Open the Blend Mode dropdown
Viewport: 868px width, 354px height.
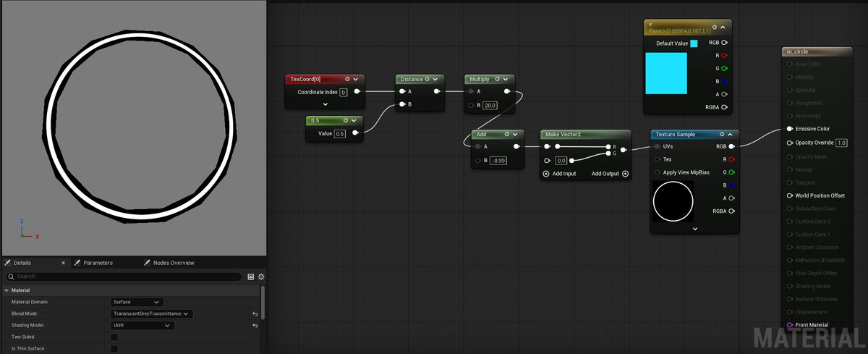(152, 314)
